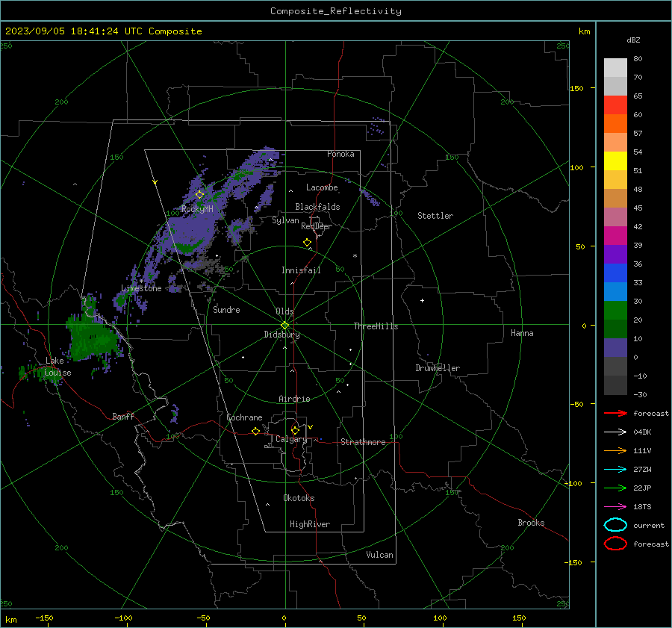Screen dimensions: 672x628
Task: Click the 80 value at the legend top
Action: click(638, 59)
